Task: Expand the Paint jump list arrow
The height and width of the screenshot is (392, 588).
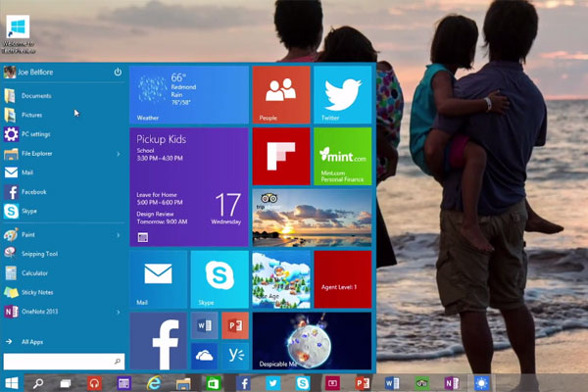Action: click(x=119, y=235)
